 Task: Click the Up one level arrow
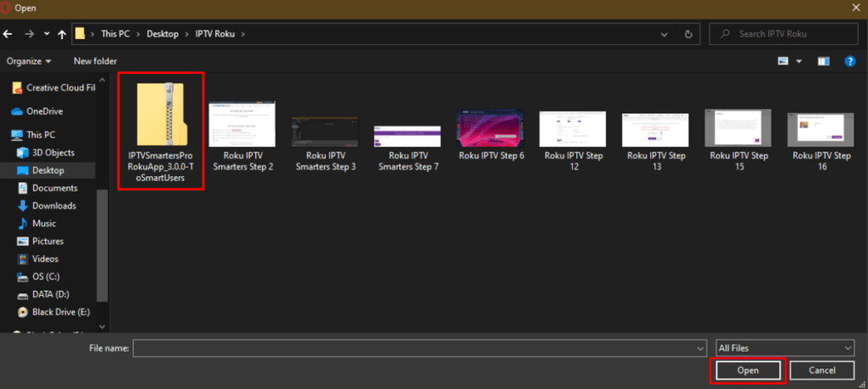(x=61, y=34)
